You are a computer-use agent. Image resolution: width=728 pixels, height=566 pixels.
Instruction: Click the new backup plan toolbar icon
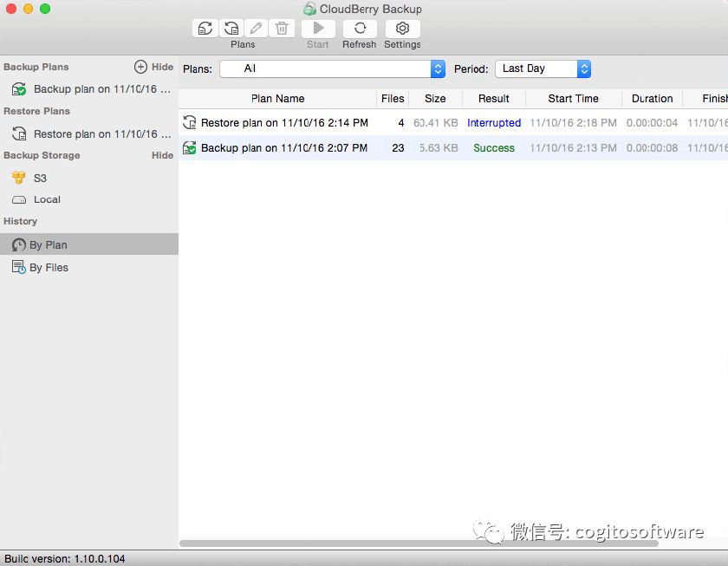click(205, 29)
